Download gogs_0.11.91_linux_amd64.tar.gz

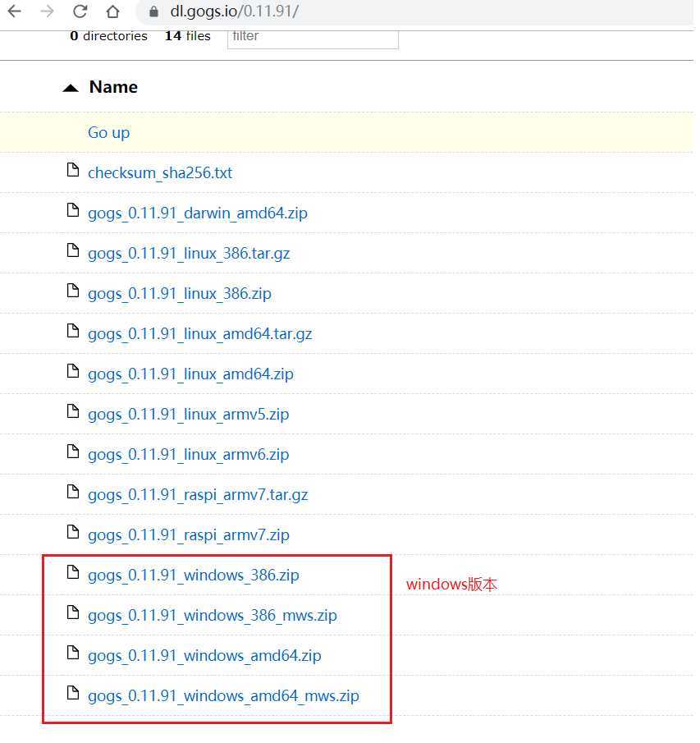click(200, 334)
